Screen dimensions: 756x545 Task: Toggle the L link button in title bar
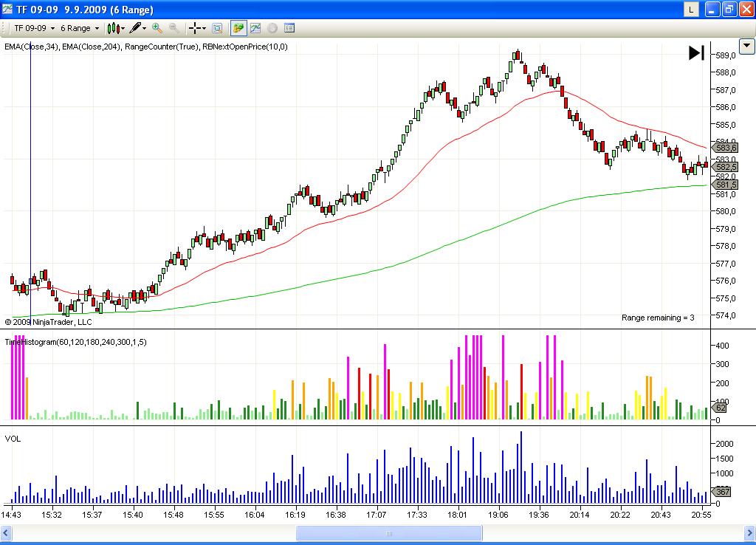pyautogui.click(x=690, y=10)
